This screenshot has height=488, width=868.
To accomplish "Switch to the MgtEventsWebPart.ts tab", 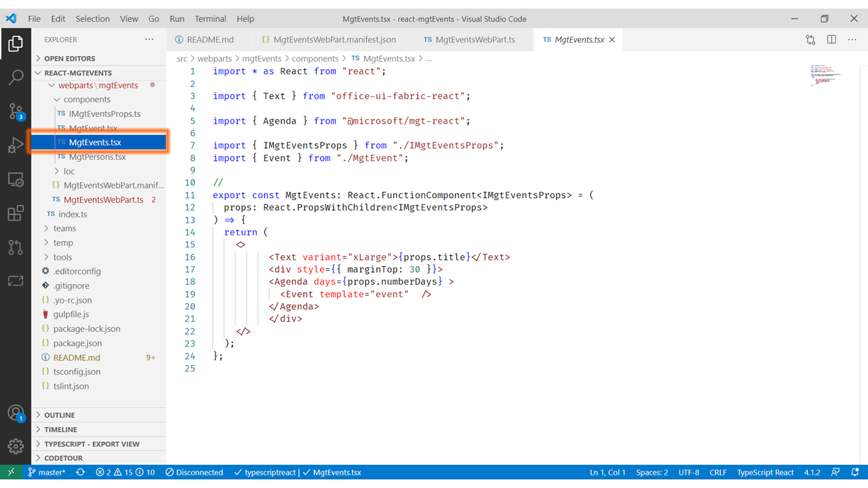I will pyautogui.click(x=475, y=40).
